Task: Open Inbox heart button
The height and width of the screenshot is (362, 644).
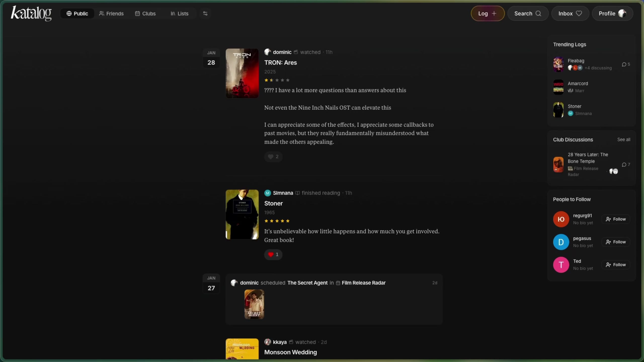Action: 570,13
